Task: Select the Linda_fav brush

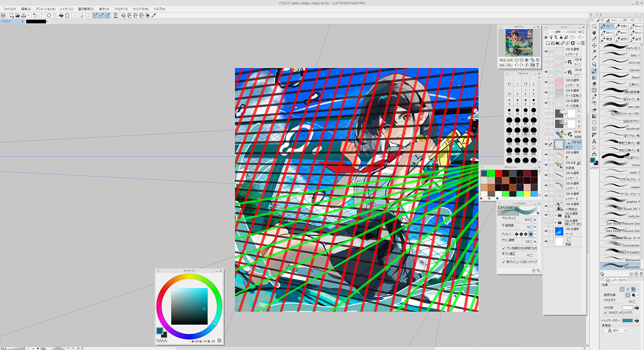Action: pyautogui.click(x=621, y=216)
